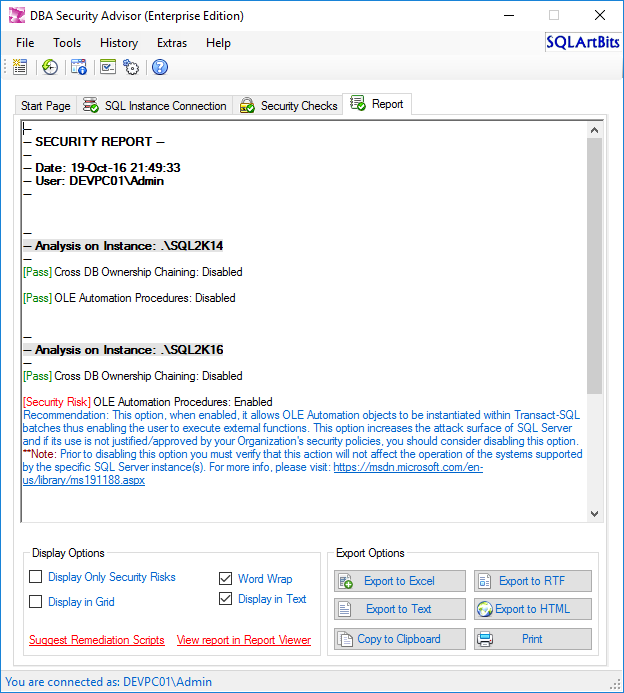Open the History menu
This screenshot has height=693, width=624.
pyautogui.click(x=119, y=43)
